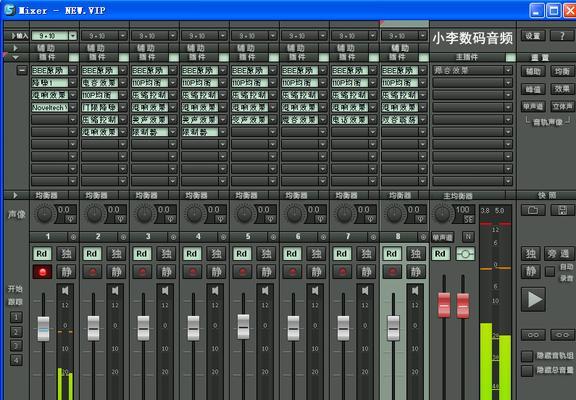Click the second of the two link buttons
The width and height of the screenshot is (576, 400).
click(562, 335)
